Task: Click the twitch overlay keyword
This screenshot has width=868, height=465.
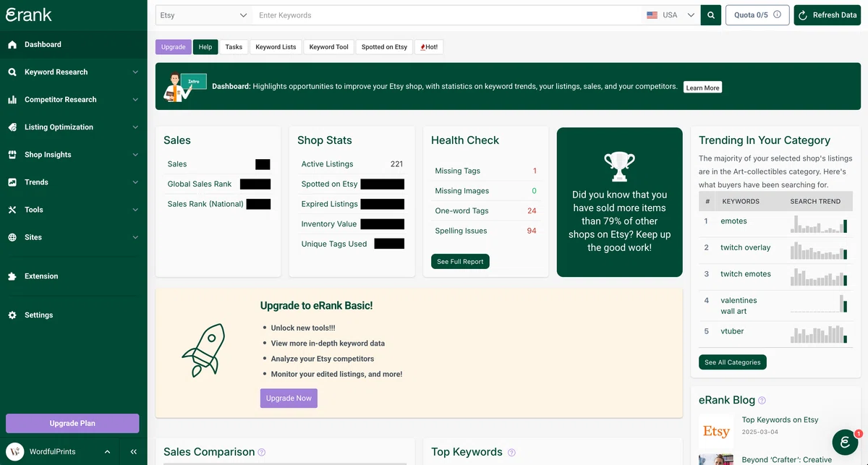Action: tap(745, 247)
